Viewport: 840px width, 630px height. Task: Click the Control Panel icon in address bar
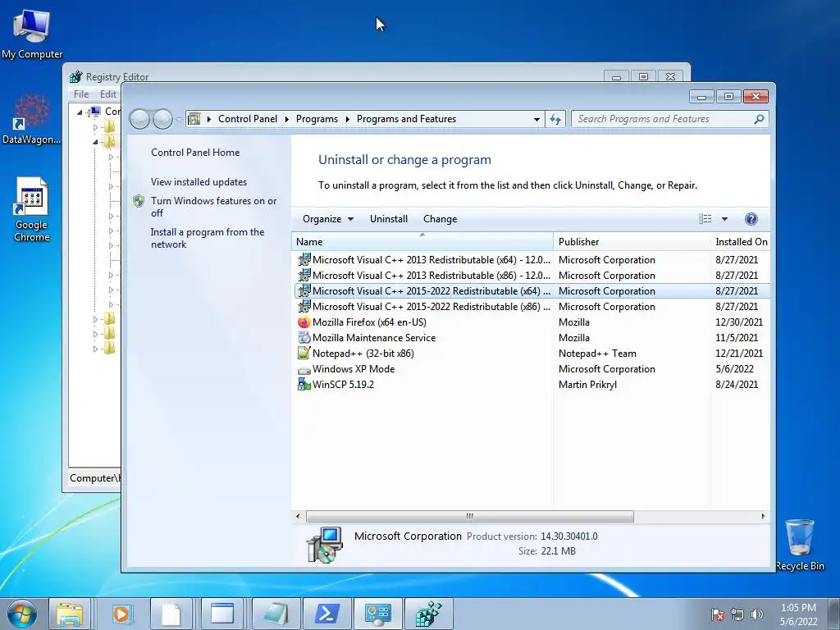click(194, 119)
